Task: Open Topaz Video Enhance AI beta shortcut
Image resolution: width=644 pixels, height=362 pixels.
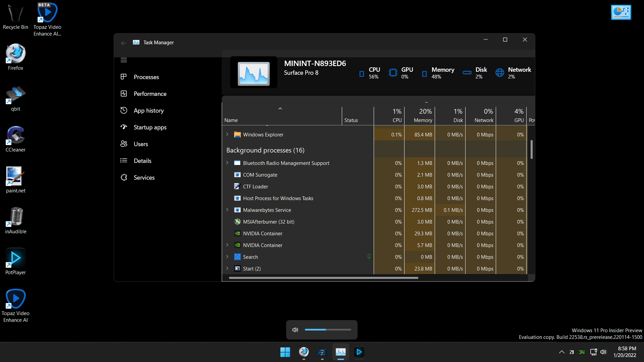Action: 47,19
